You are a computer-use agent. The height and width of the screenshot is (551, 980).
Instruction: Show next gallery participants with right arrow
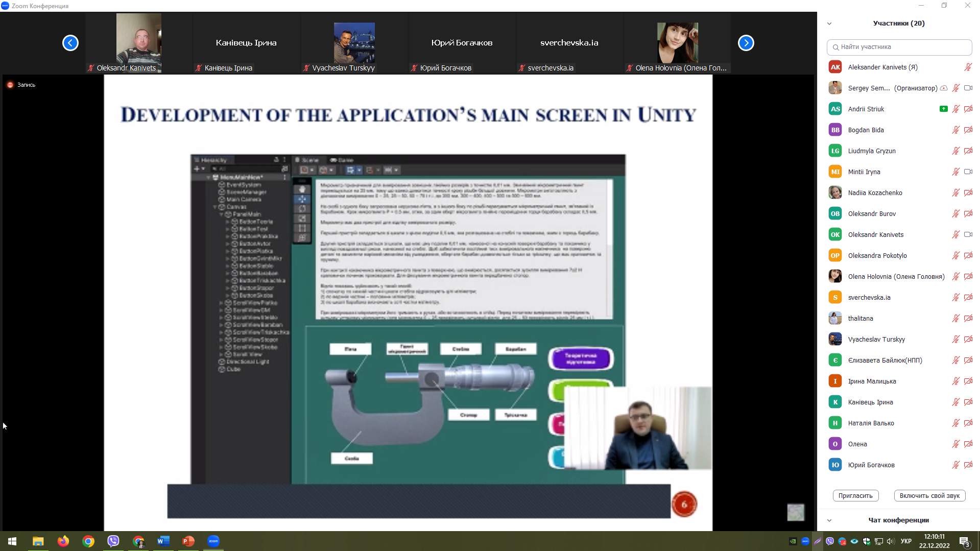point(746,43)
